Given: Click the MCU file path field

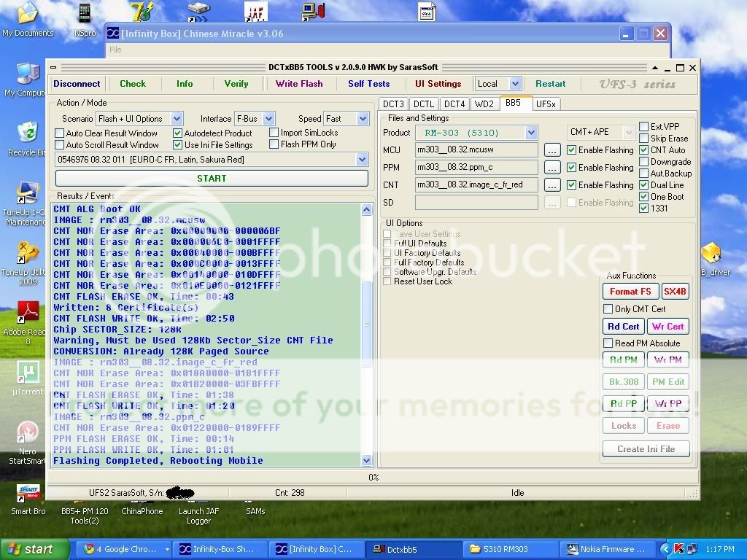Looking at the screenshot, I should (476, 150).
